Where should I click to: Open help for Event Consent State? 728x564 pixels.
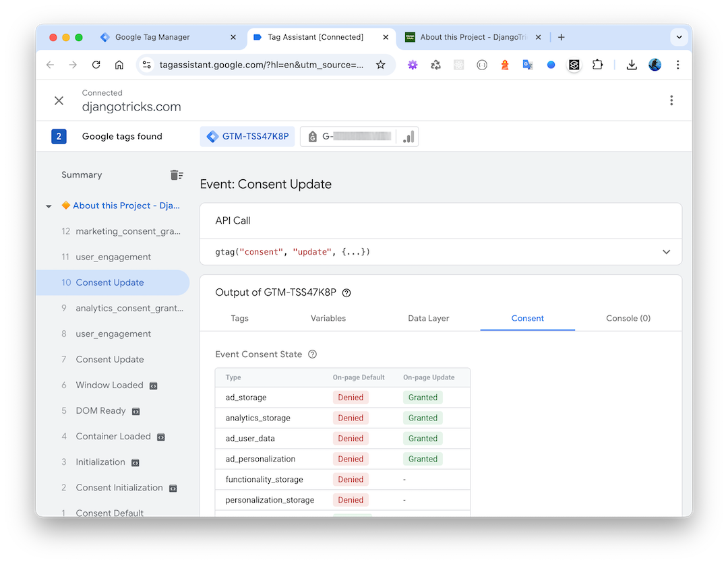point(313,354)
